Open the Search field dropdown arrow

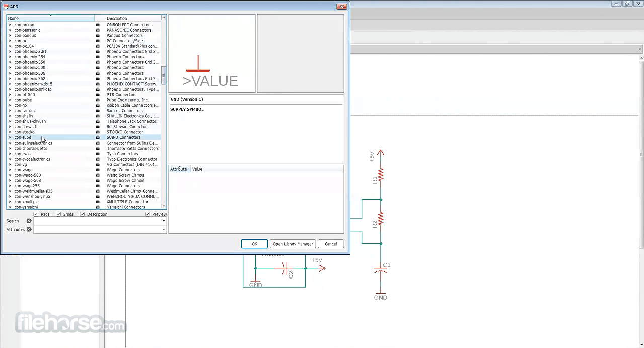pyautogui.click(x=164, y=221)
